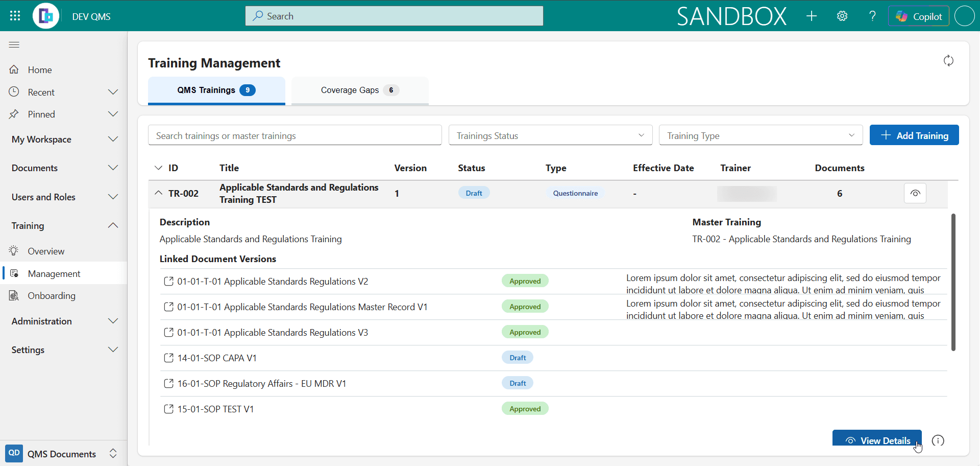
Task: Open the Master Record V1 document link icon
Action: [168, 307]
